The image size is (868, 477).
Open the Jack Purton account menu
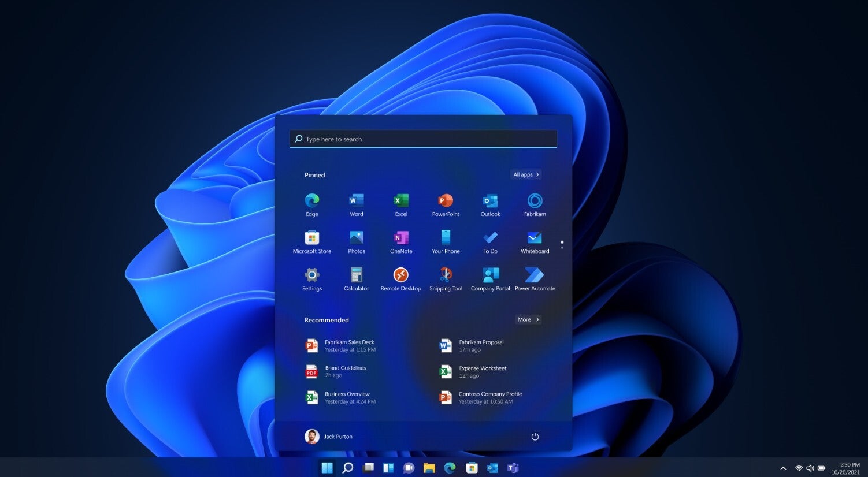pyautogui.click(x=328, y=437)
